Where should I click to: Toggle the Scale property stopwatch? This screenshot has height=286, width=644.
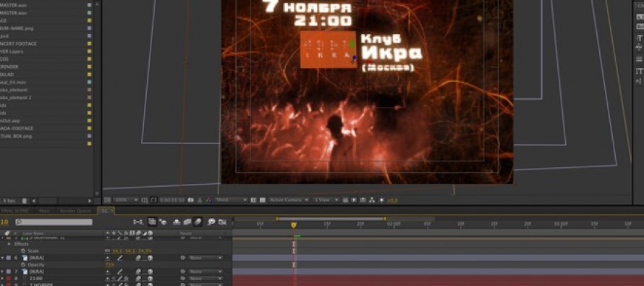tap(23, 251)
